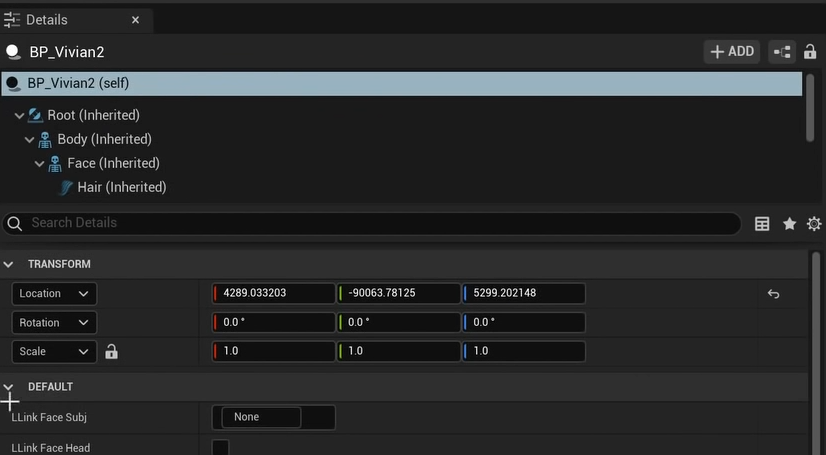Click the Body skeletal mesh icon

click(45, 140)
